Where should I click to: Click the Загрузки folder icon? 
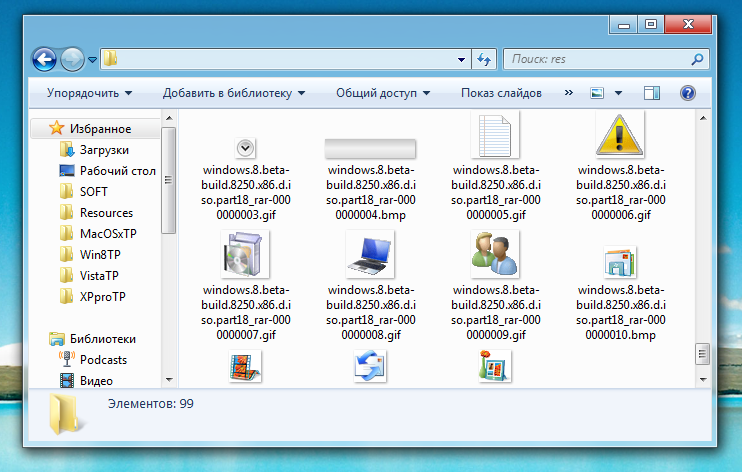pyautogui.click(x=67, y=150)
